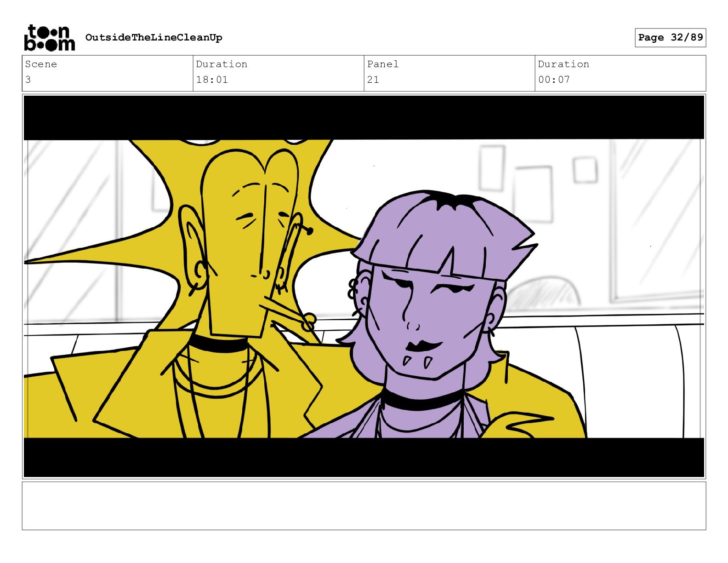Click the storyboard panel image
This screenshot has height=563, width=728.
tap(364, 286)
